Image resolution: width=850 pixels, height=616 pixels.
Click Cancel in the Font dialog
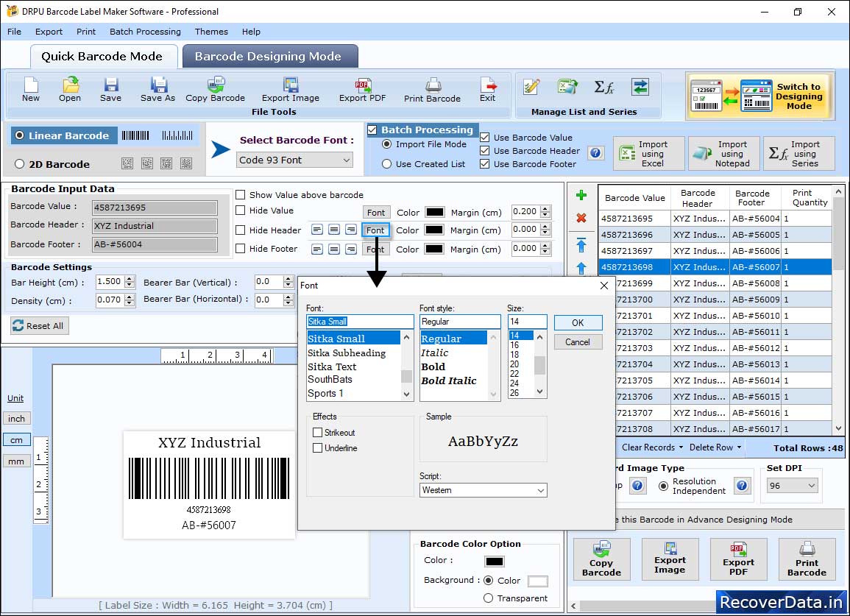(578, 342)
